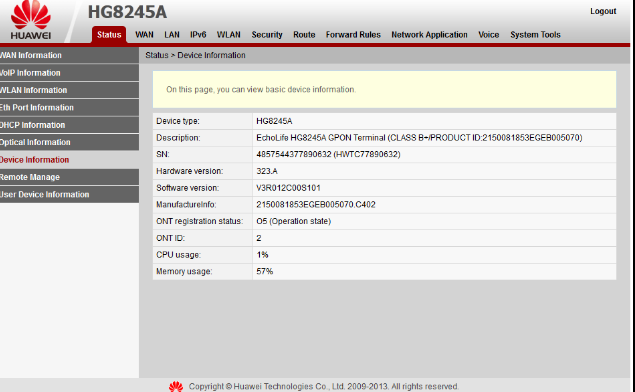The width and height of the screenshot is (635, 392).
Task: Open the System Tools tab
Action: coord(535,35)
